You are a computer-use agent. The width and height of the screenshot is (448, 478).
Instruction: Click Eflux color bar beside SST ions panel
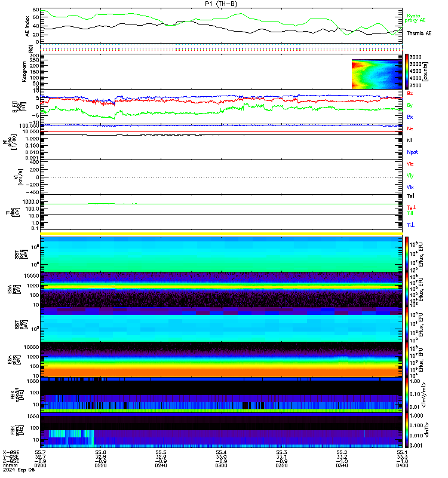(407, 255)
